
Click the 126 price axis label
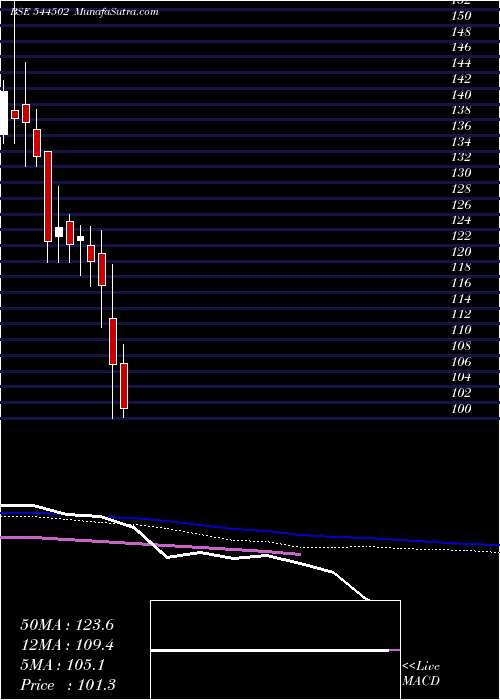461,204
